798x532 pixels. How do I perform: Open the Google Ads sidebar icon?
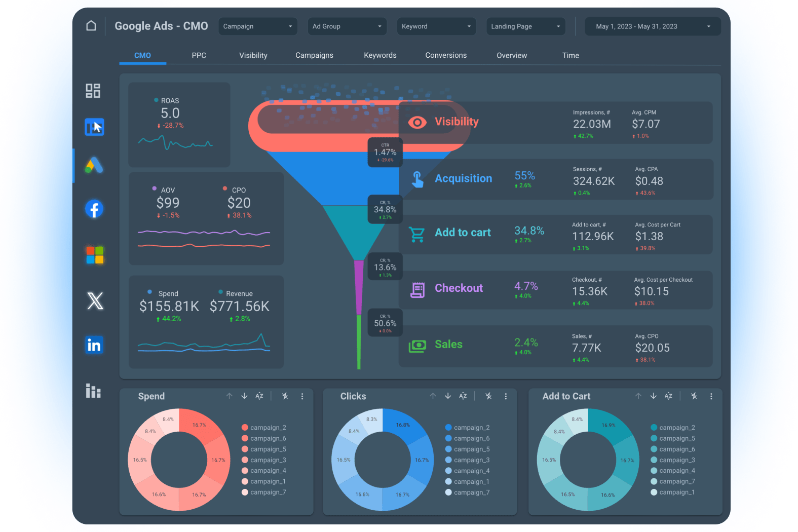point(94,165)
